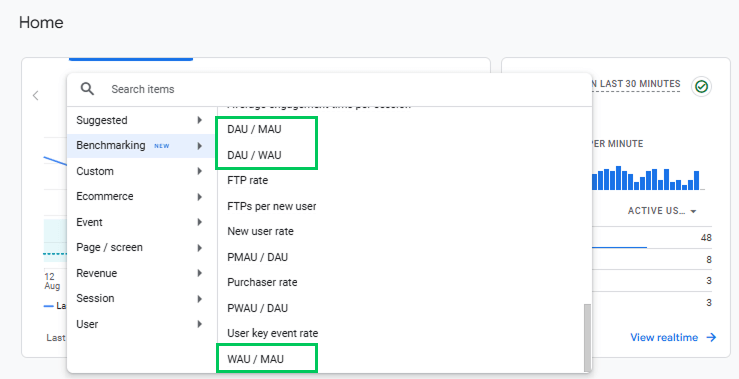Image resolution: width=739 pixels, height=379 pixels.
Task: Select the PWAU / DAU metric
Action: (x=257, y=308)
